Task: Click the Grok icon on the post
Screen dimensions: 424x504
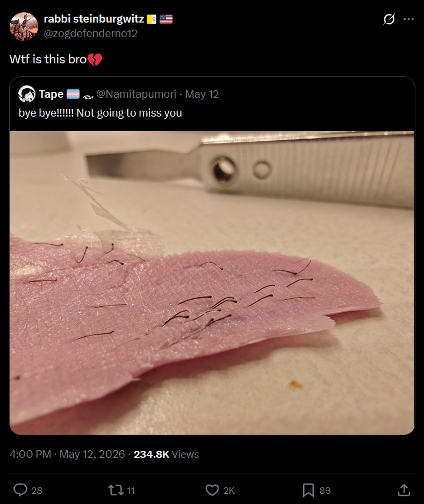Action: click(389, 19)
